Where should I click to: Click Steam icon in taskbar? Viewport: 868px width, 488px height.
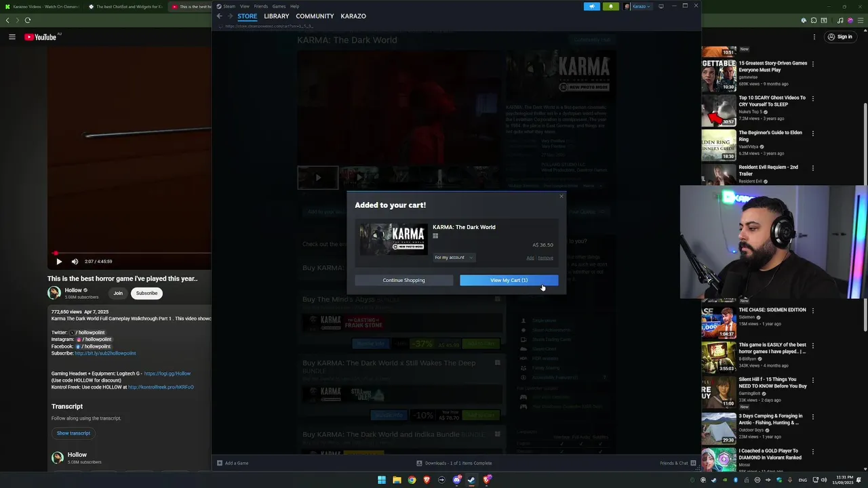[x=471, y=480]
